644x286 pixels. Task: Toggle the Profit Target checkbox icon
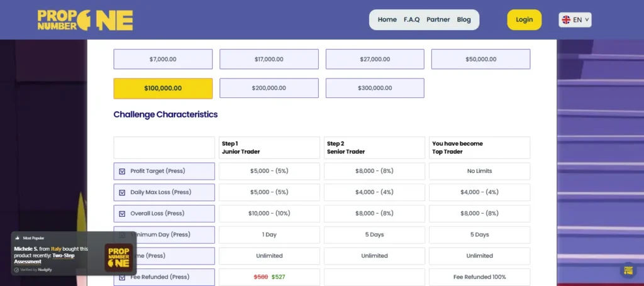click(x=122, y=172)
